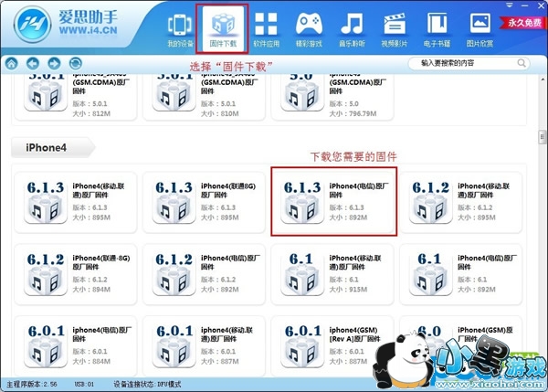Screen dimensions: 548x392
Task: Select the iPhone4 category label
Action: coord(46,147)
